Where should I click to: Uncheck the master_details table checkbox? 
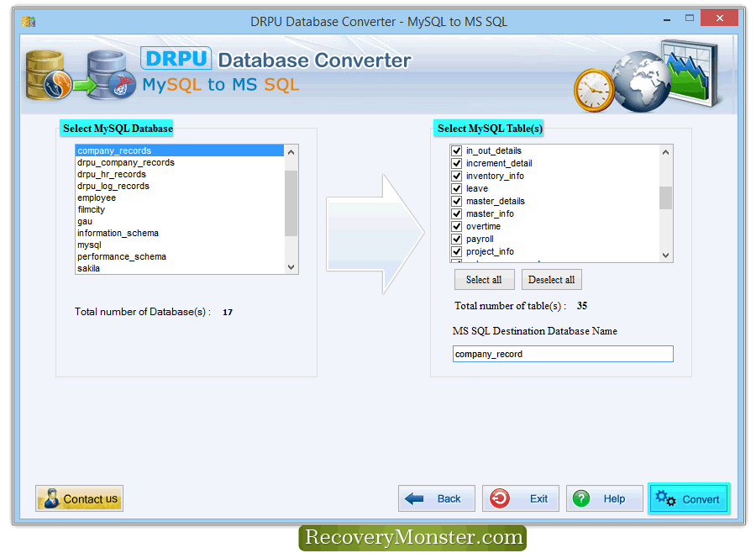[x=457, y=201]
